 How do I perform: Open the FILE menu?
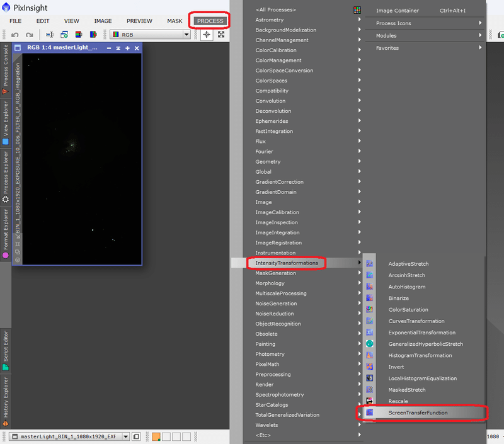tap(15, 21)
